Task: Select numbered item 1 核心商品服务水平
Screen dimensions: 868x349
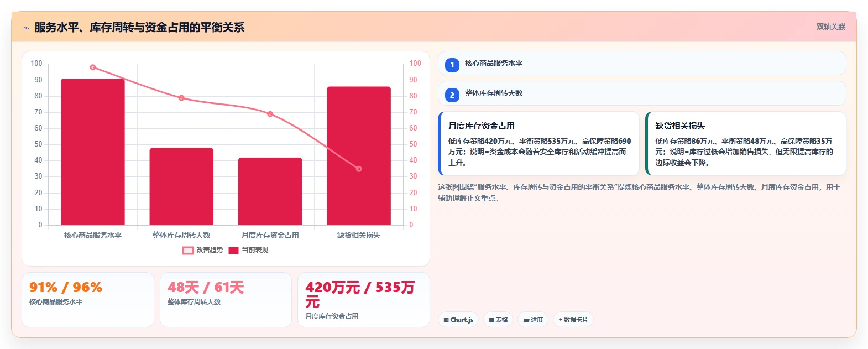Action: [642, 63]
